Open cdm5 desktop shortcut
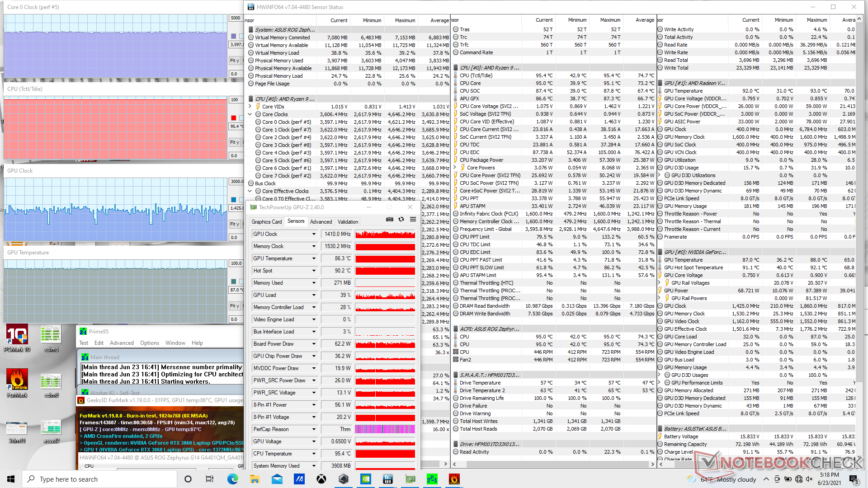The width and height of the screenshot is (868, 488). 51,338
